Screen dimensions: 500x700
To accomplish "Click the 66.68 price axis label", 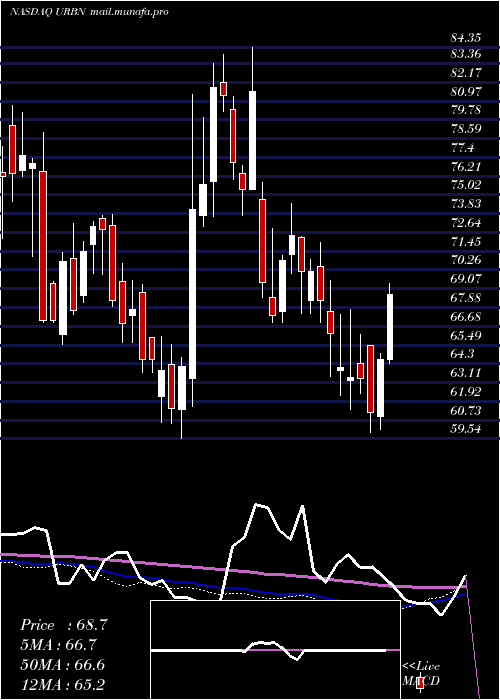I will click(x=466, y=317).
